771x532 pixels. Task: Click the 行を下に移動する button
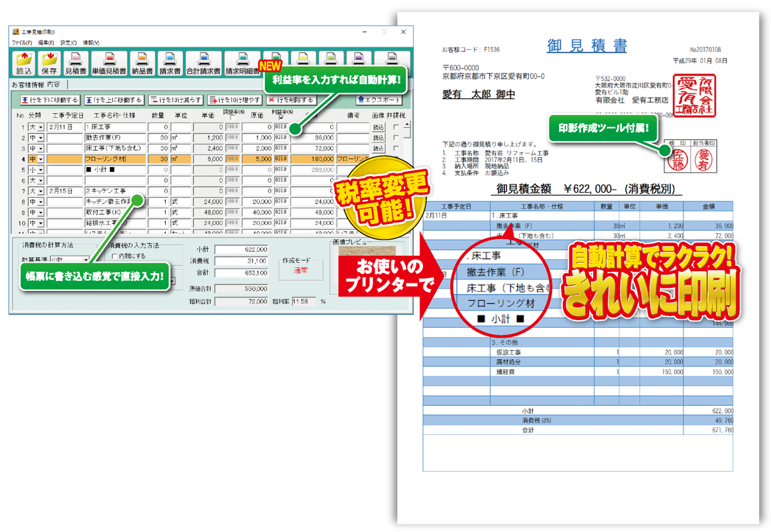(x=49, y=100)
